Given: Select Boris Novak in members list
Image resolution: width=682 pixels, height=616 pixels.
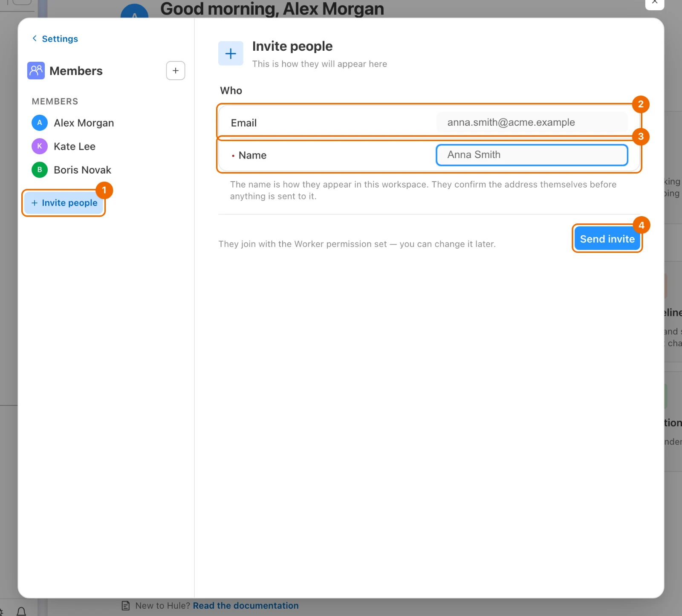Looking at the screenshot, I should click(x=71, y=170).
